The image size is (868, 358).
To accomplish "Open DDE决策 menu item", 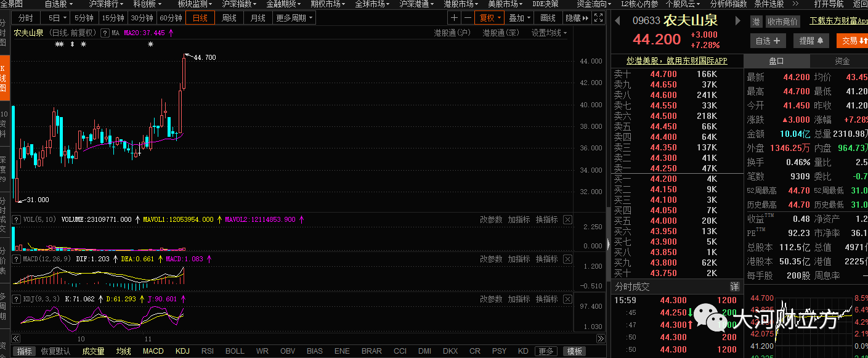I will pos(545,4).
